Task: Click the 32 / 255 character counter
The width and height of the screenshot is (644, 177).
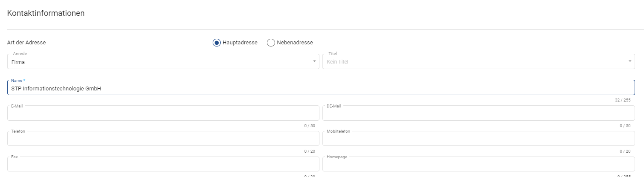Action: (x=623, y=100)
